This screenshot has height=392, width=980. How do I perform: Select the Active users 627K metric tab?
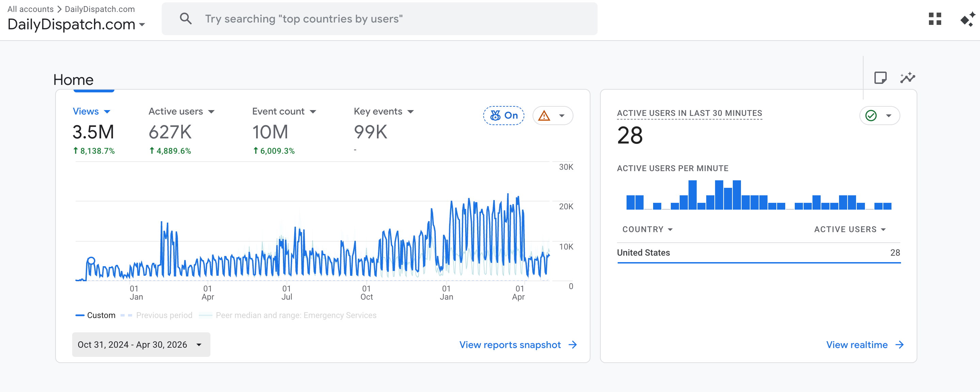(x=181, y=130)
